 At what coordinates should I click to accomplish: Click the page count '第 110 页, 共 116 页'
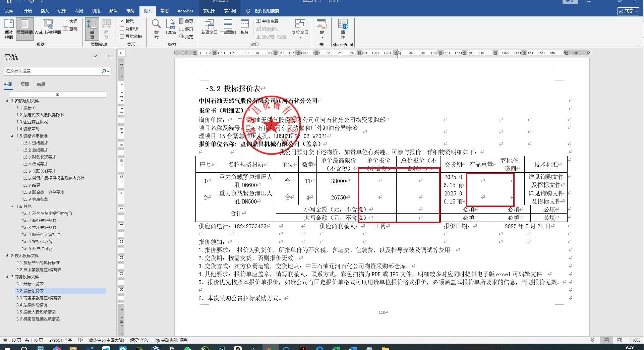pyautogui.click(x=23, y=340)
